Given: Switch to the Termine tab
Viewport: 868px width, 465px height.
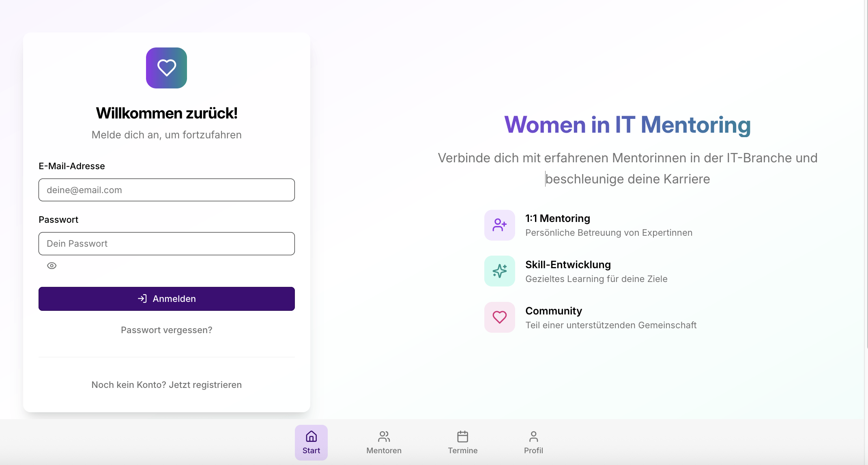Looking at the screenshot, I should pyautogui.click(x=462, y=443).
